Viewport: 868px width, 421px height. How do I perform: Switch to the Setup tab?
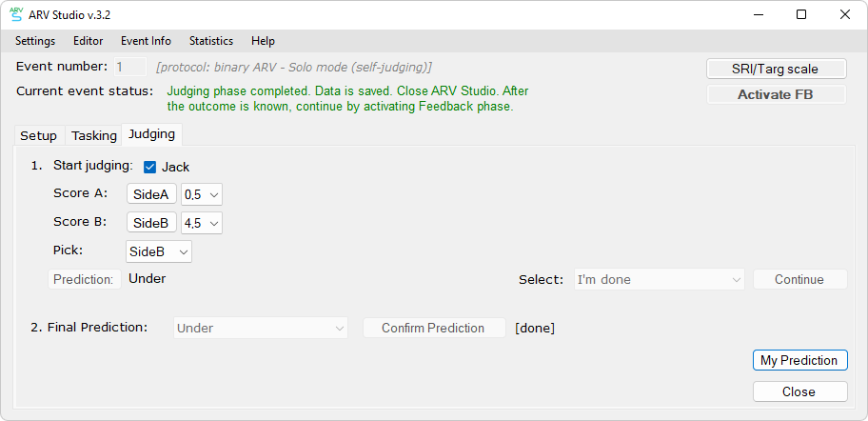[39, 135]
